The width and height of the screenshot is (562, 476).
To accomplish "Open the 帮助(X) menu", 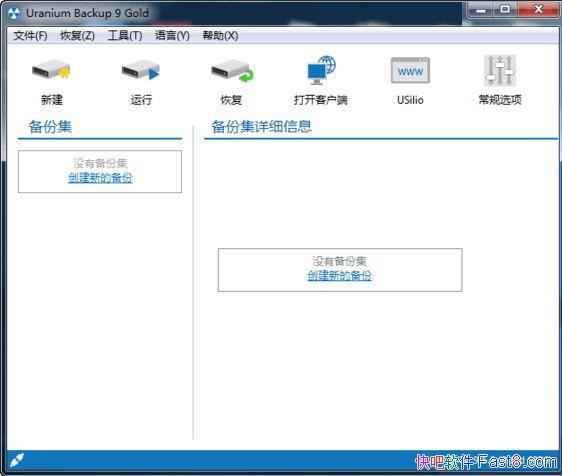I will coord(220,35).
